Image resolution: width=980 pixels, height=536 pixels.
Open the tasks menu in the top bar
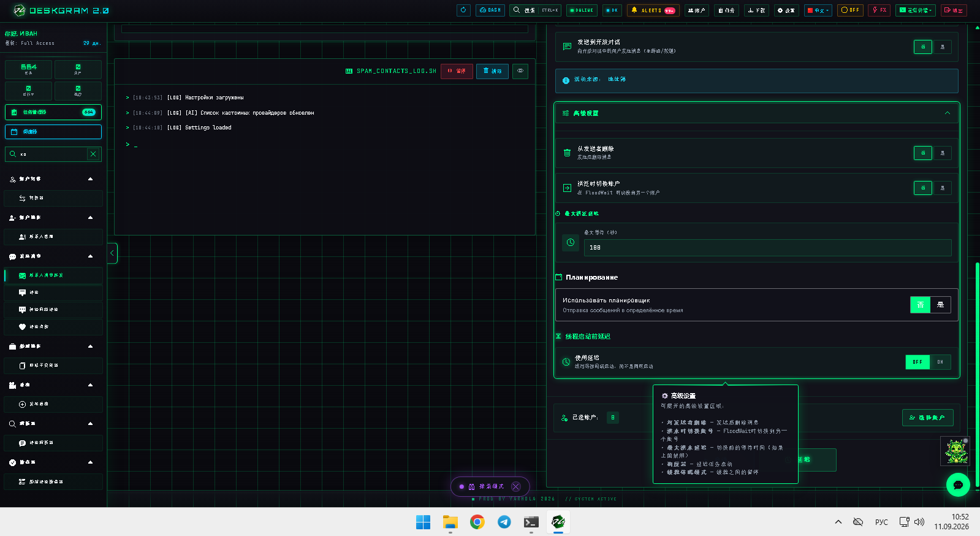(726, 10)
